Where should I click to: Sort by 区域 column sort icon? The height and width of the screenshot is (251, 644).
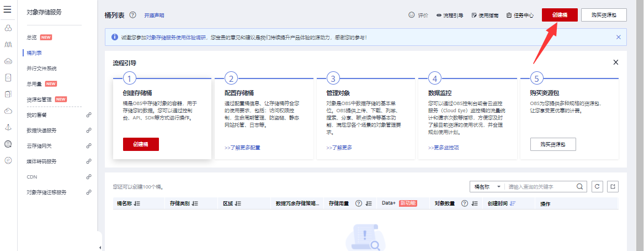coord(238,203)
